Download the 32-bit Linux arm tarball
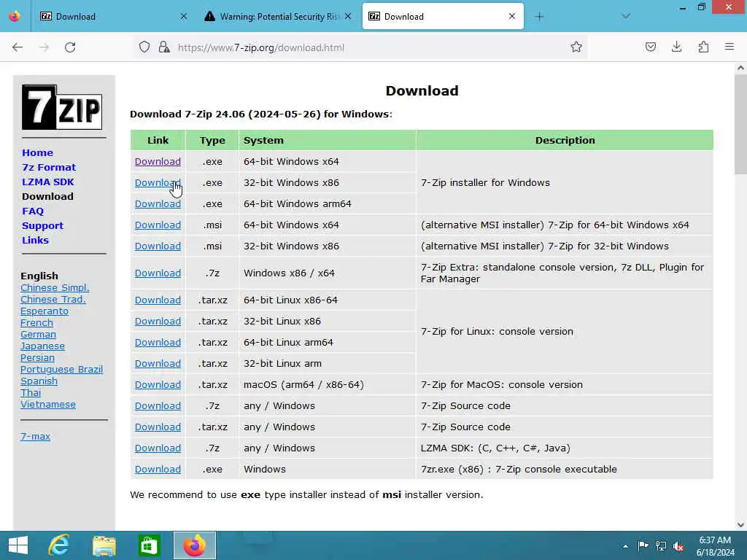Viewport: 747px width, 560px height. pos(158,364)
